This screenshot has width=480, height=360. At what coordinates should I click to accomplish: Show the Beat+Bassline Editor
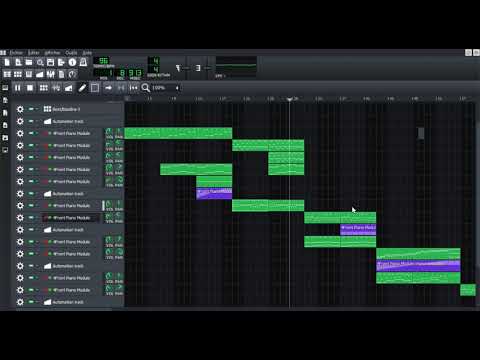coord(18,74)
